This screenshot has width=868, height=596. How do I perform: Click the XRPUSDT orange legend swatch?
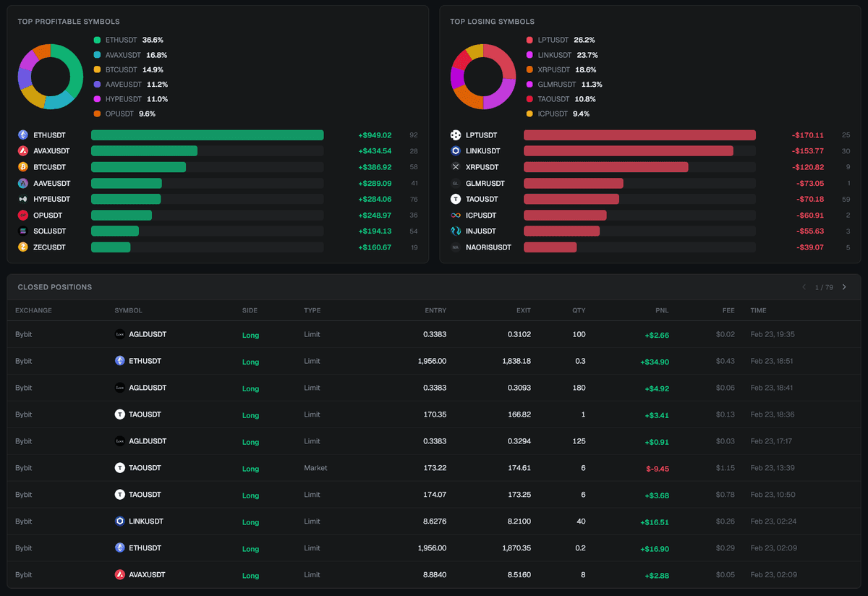tap(529, 70)
